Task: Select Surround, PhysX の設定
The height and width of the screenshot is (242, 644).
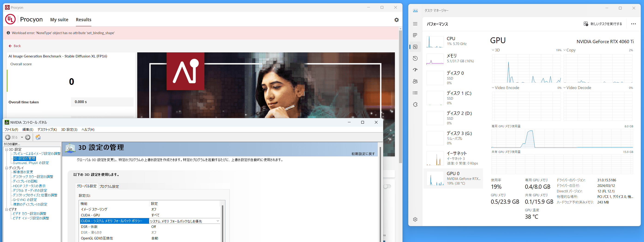Action: (x=31, y=163)
